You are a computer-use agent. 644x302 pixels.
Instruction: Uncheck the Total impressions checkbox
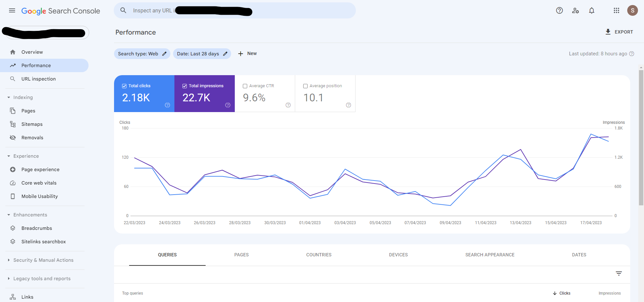184,86
